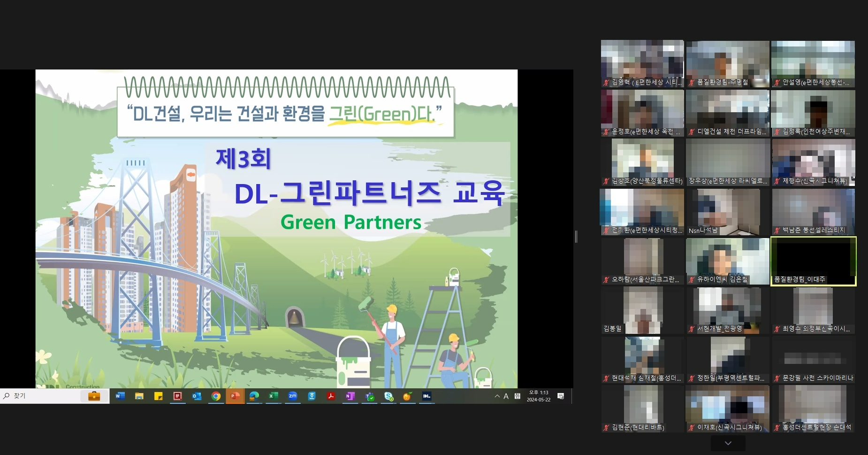
Task: Click the Korean IME 한 indicator
Action: [517, 396]
